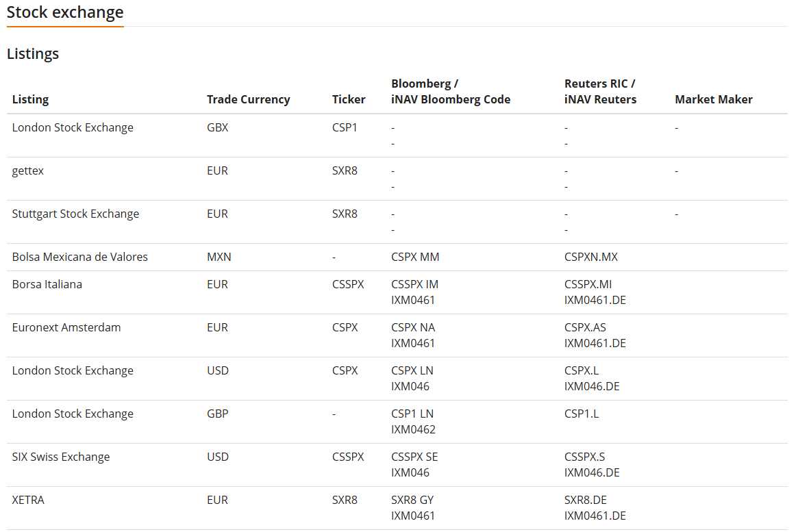This screenshot has width=796, height=532.
Task: Select the Bolsa Mexicana de Valores listing
Action: coord(79,257)
